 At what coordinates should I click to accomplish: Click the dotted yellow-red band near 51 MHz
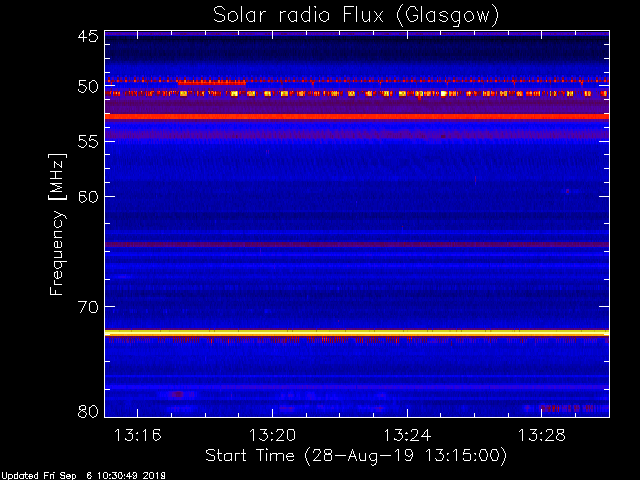tap(357, 93)
